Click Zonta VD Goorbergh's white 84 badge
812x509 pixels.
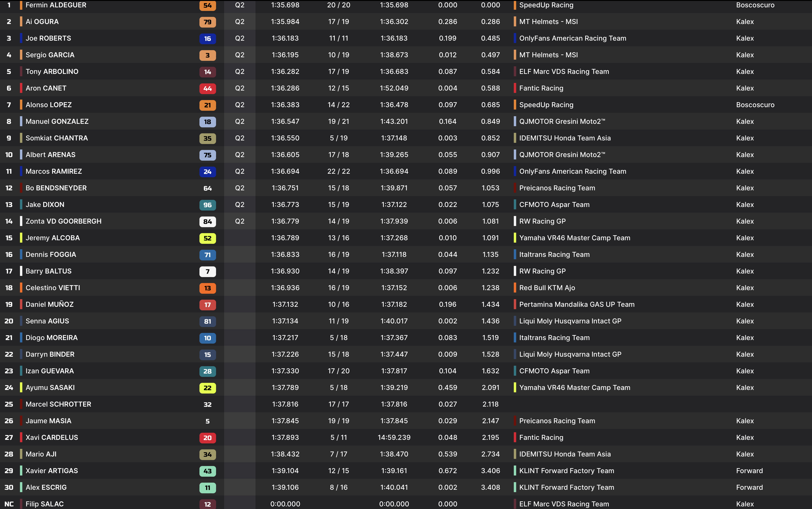click(x=207, y=221)
